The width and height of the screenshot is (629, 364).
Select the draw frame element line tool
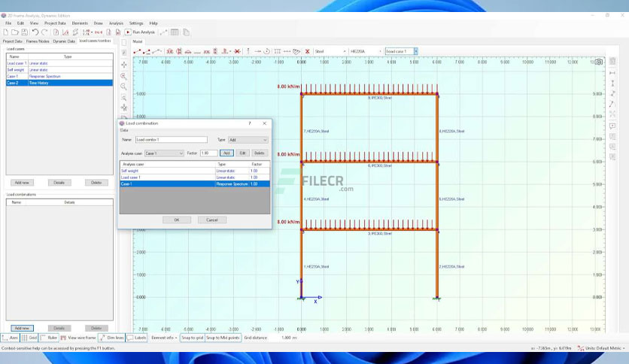pyautogui.click(x=137, y=51)
